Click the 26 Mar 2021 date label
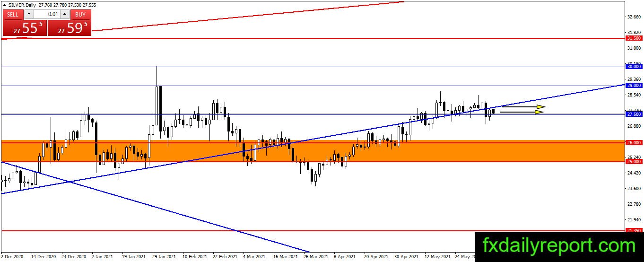This screenshot has width=644, height=262. 315,257
